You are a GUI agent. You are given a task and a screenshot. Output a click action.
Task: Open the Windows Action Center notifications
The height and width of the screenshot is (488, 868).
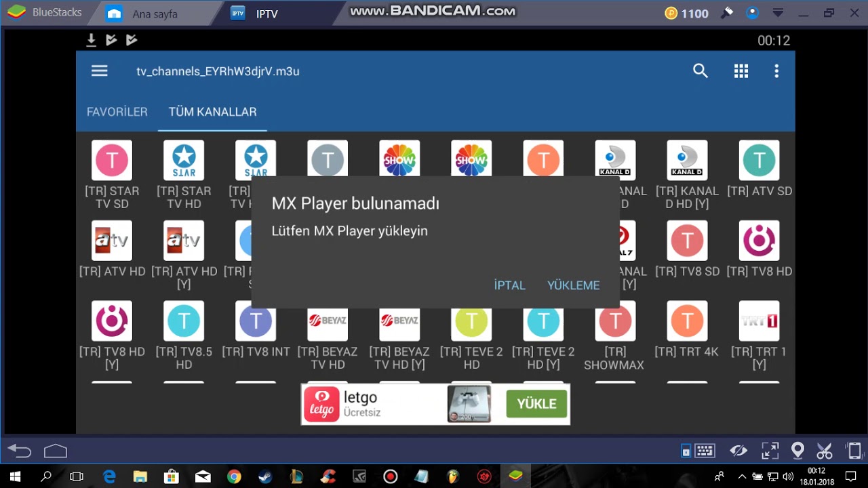click(x=851, y=476)
